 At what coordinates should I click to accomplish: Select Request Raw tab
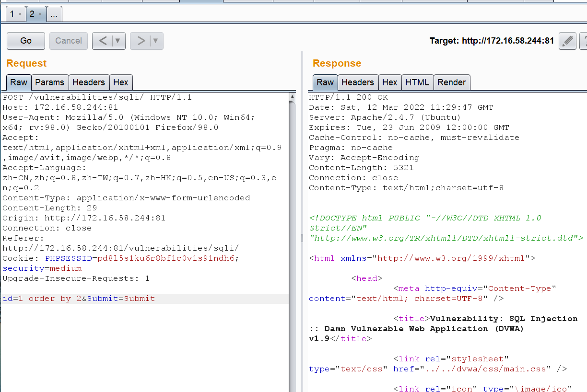point(19,82)
